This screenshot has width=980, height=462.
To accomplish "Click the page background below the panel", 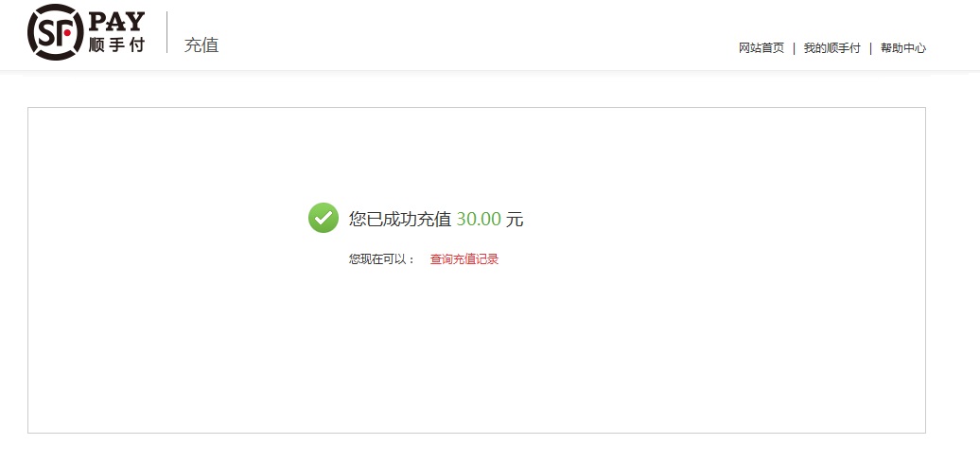I will (475, 448).
